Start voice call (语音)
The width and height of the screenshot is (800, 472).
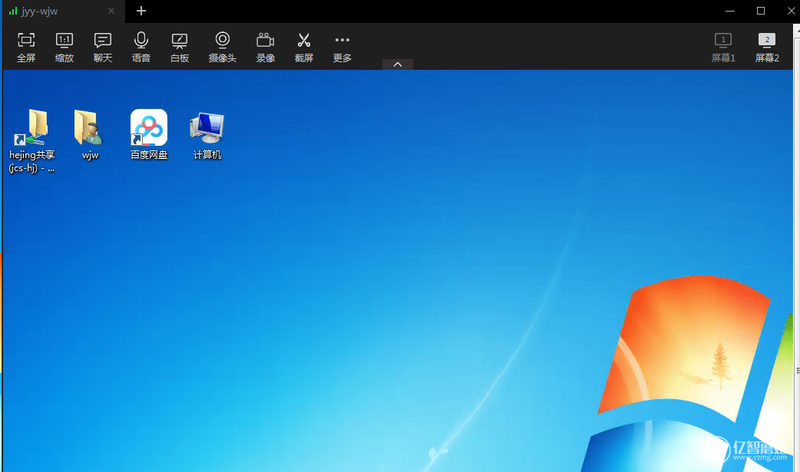(x=141, y=47)
